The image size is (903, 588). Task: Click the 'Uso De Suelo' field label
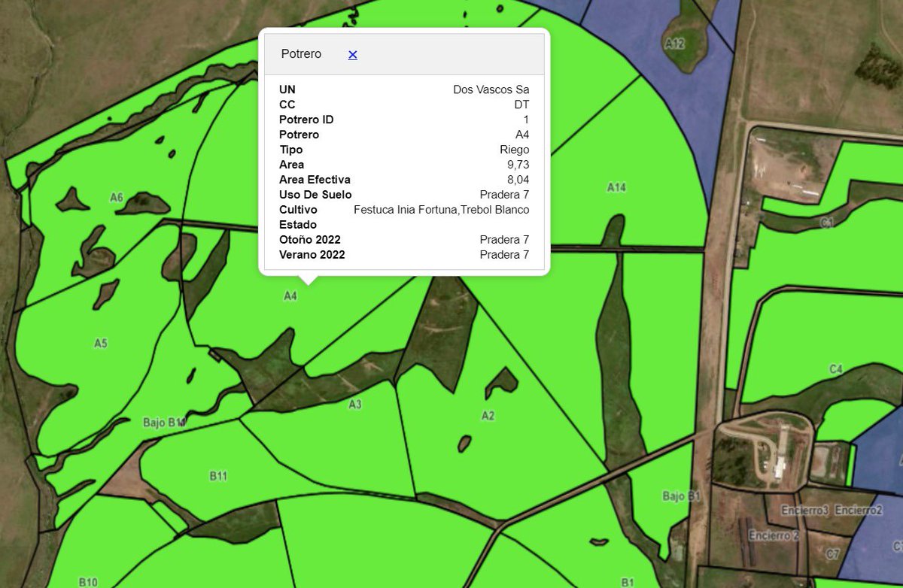(x=315, y=195)
